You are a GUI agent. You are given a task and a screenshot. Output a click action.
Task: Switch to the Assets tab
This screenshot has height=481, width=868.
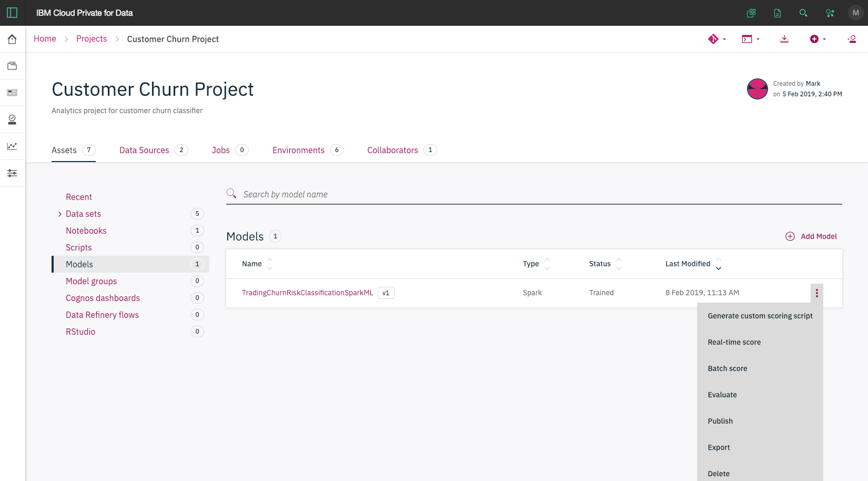pos(74,150)
